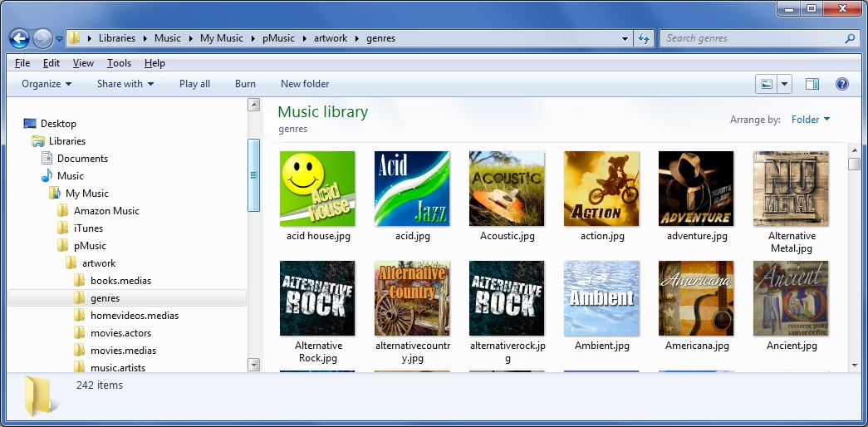Viewport: 868px width, 427px height.
Task: Click the file list scroll up arrow
Action: (x=854, y=150)
